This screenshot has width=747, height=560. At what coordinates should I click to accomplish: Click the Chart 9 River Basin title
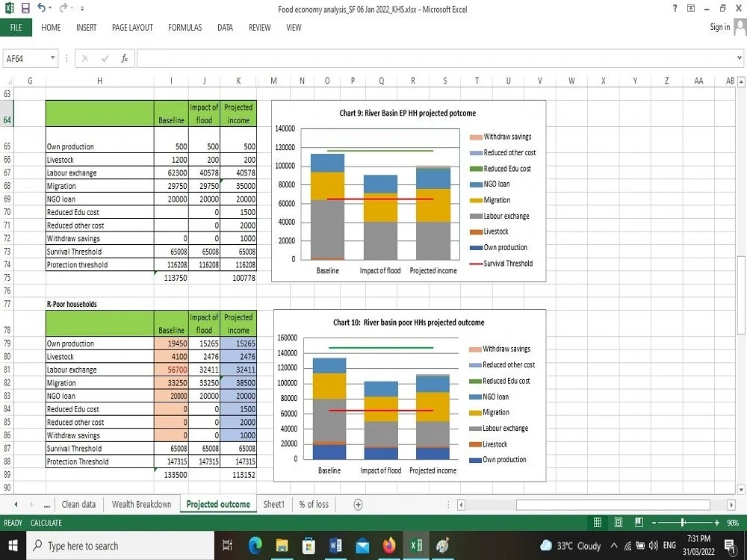click(407, 113)
